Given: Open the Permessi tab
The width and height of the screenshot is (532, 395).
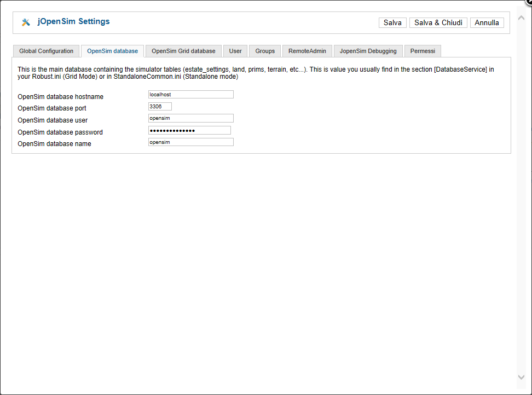Looking at the screenshot, I should click(423, 51).
